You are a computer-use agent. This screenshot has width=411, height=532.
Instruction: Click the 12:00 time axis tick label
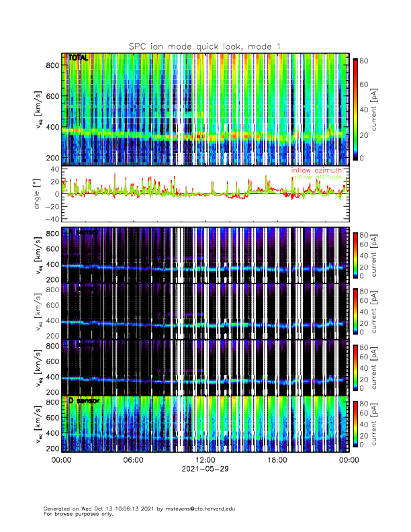[205, 460]
